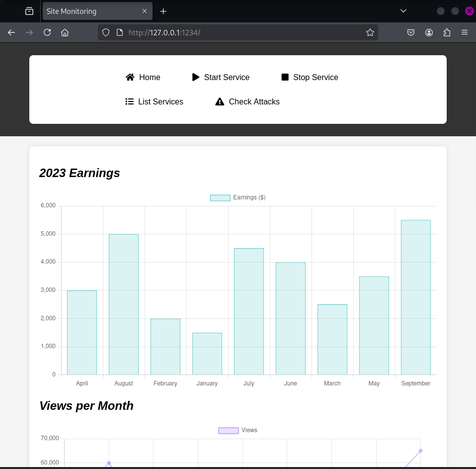Screen dimensions: 476x469
Task: Open the extensions puzzle-piece icon
Action: pos(447,32)
